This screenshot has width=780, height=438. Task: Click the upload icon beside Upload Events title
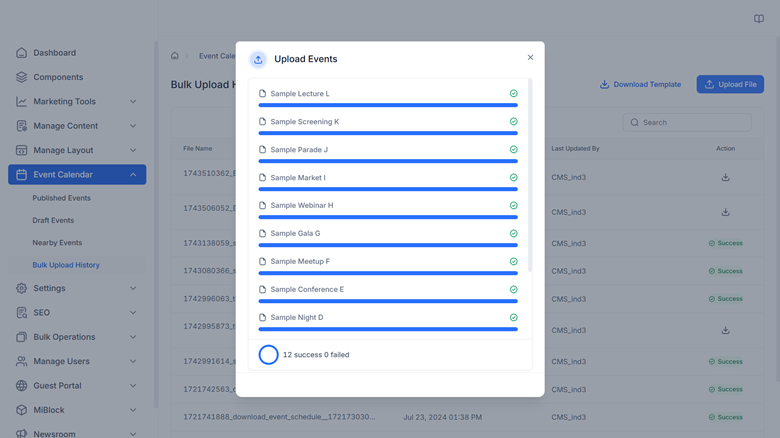pyautogui.click(x=258, y=60)
